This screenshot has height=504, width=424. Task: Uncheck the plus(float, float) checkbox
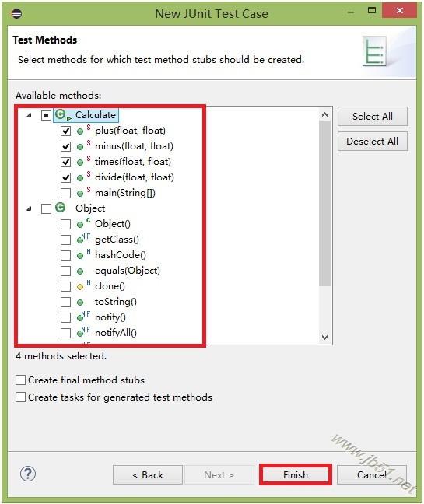(65, 131)
